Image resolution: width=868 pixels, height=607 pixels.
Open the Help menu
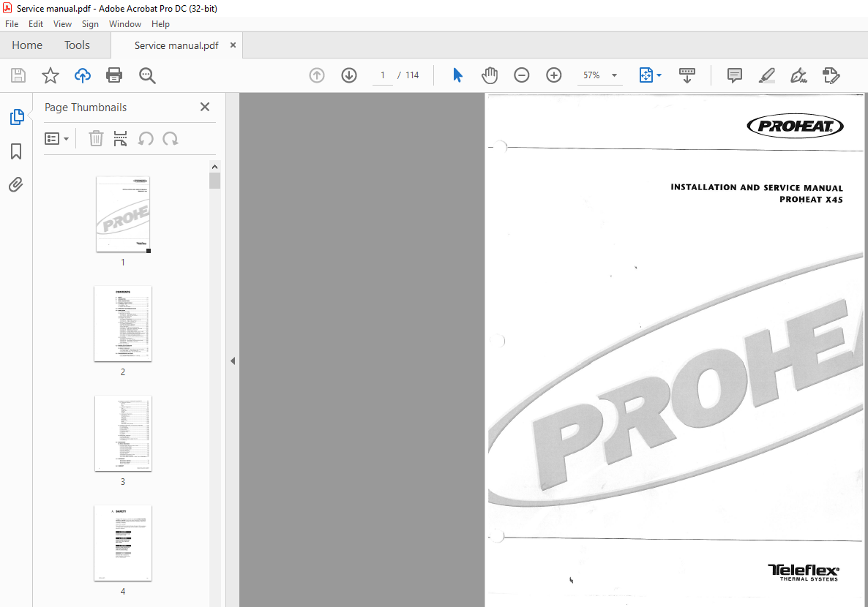coord(160,24)
